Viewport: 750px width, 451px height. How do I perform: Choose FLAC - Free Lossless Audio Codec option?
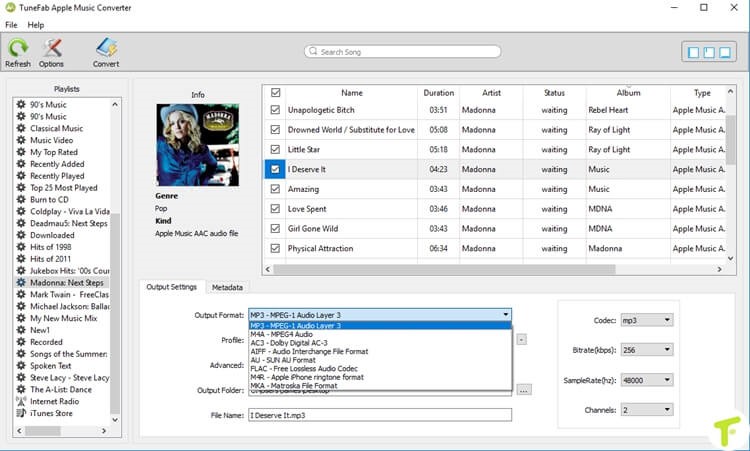[x=304, y=368]
